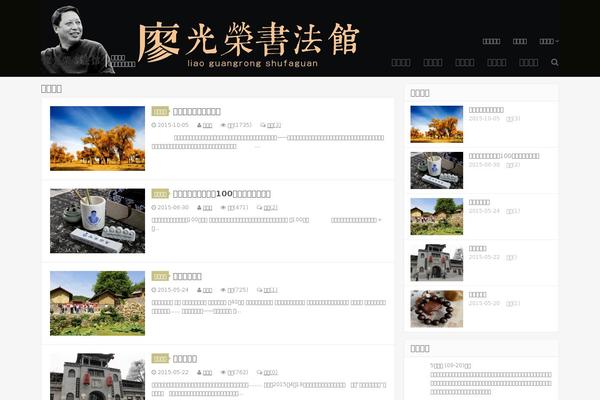Click the date 2015-10-05 under first post
This screenshot has width=600, height=400.
coord(173,125)
